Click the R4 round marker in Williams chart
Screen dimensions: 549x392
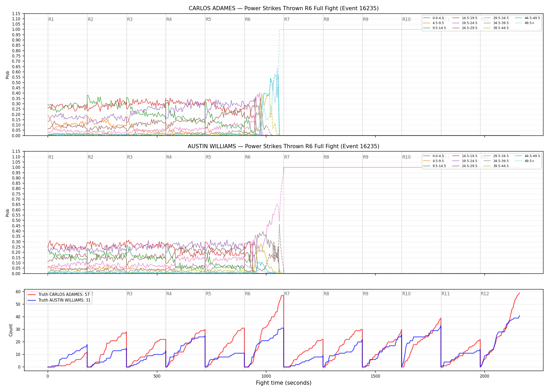(169, 157)
